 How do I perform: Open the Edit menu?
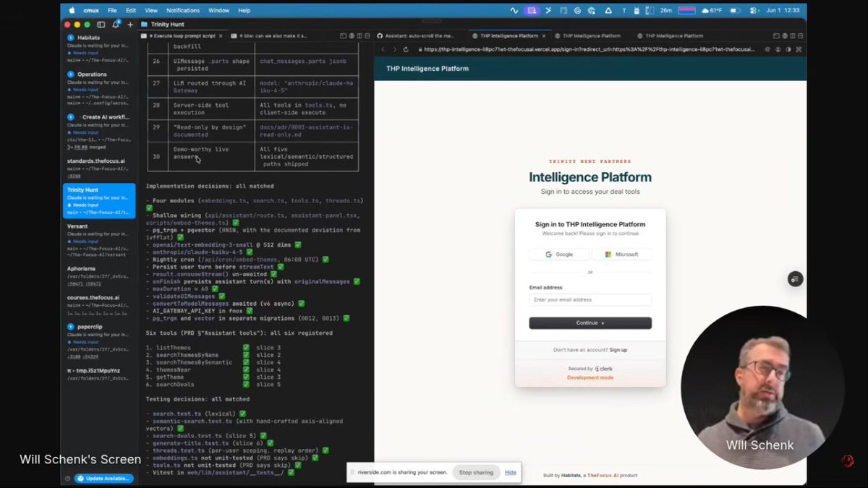131,10
